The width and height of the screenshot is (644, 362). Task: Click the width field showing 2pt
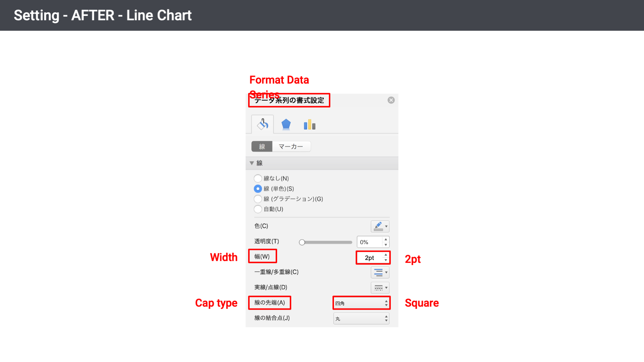[369, 258]
